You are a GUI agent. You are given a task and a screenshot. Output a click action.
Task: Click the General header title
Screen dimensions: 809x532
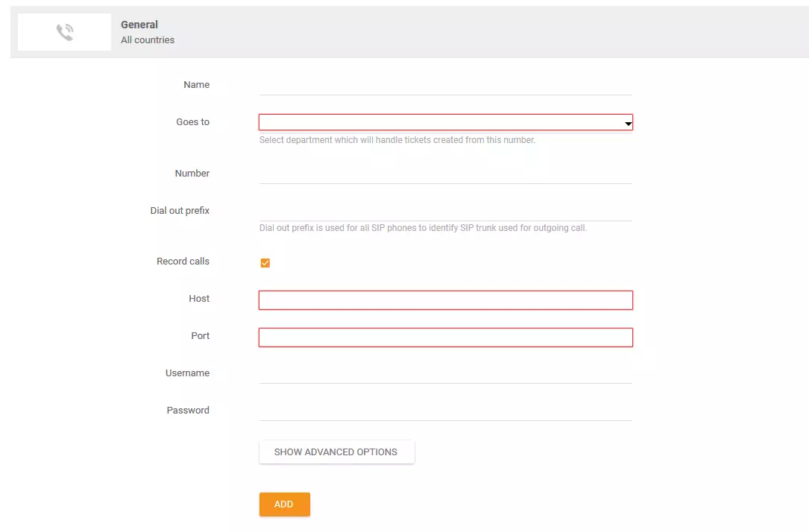pyautogui.click(x=139, y=24)
